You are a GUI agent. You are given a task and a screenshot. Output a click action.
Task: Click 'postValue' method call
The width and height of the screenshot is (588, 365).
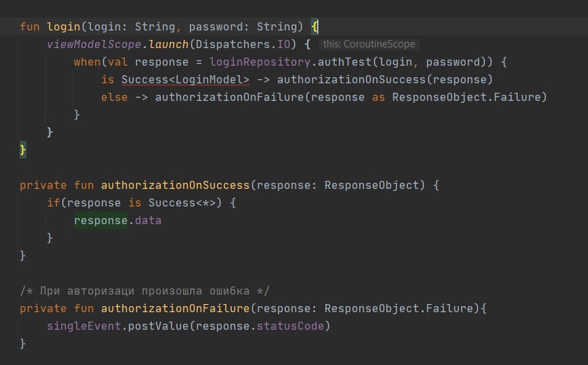point(159,326)
